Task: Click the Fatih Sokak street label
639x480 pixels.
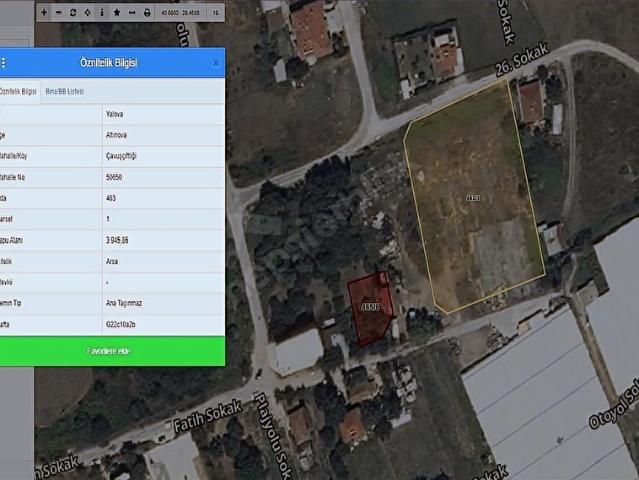Action: (208, 416)
